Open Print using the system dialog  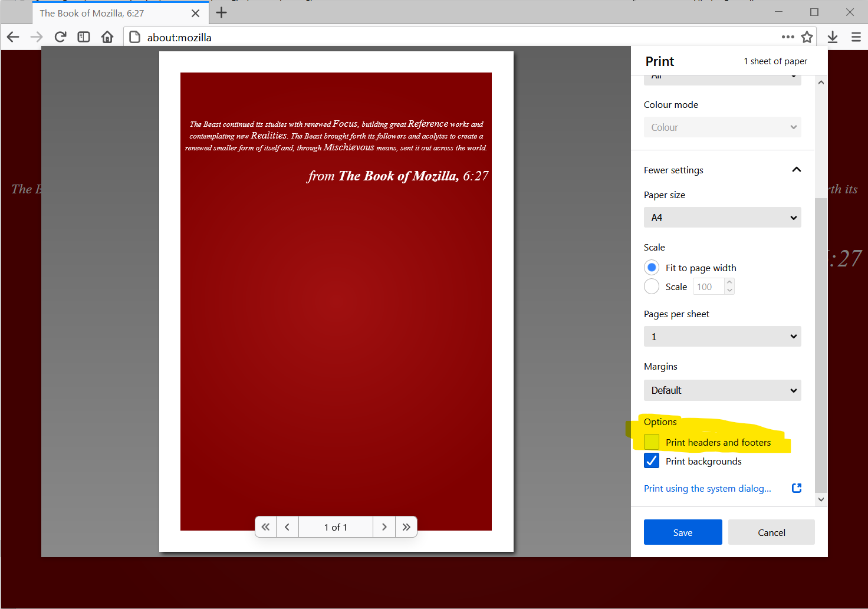tap(708, 488)
